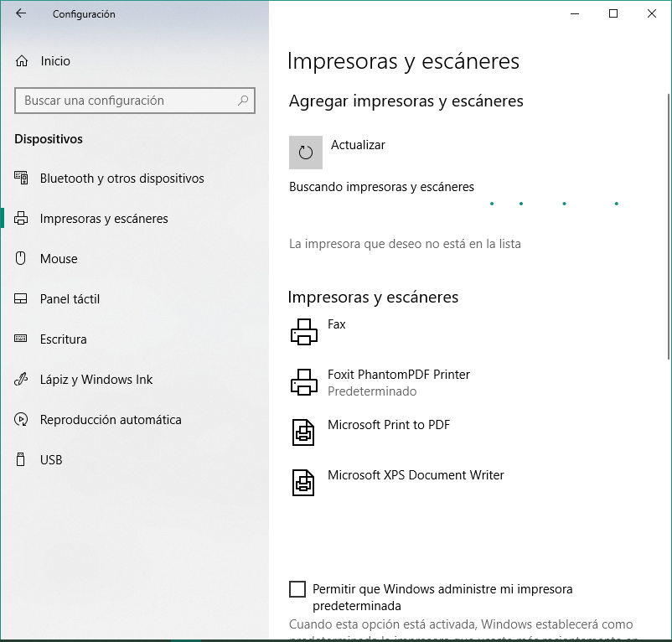
Task: Select the Fax printer icon
Action: coord(303,332)
